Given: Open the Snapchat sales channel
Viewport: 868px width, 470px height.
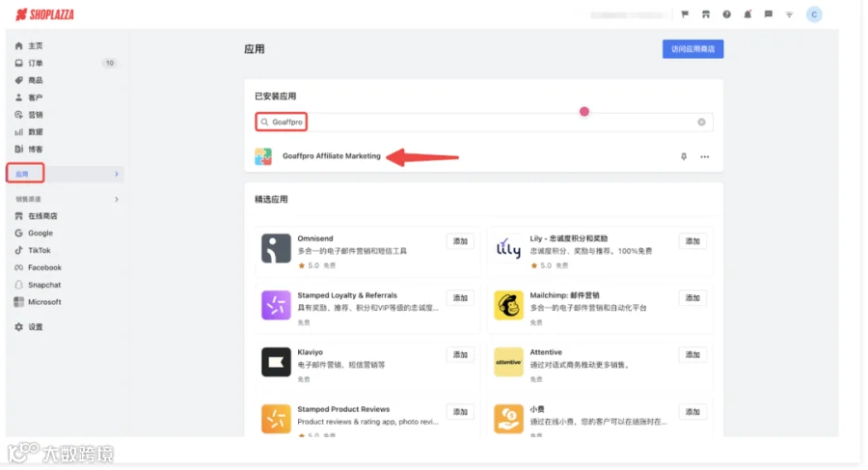Looking at the screenshot, I should (x=44, y=285).
